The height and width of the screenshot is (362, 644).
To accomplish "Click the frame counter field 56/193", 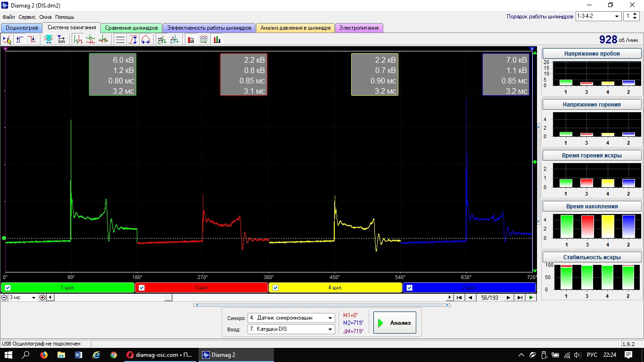I will (x=489, y=297).
